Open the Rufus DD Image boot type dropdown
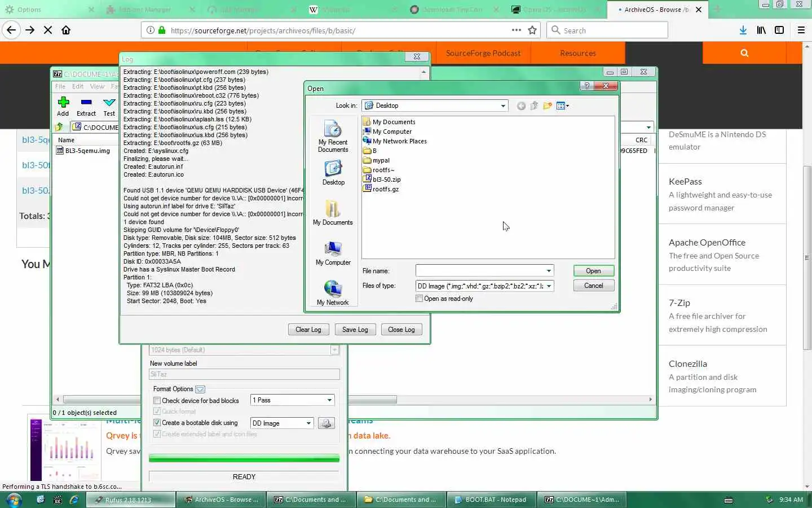The height and width of the screenshot is (508, 812). tap(308, 423)
